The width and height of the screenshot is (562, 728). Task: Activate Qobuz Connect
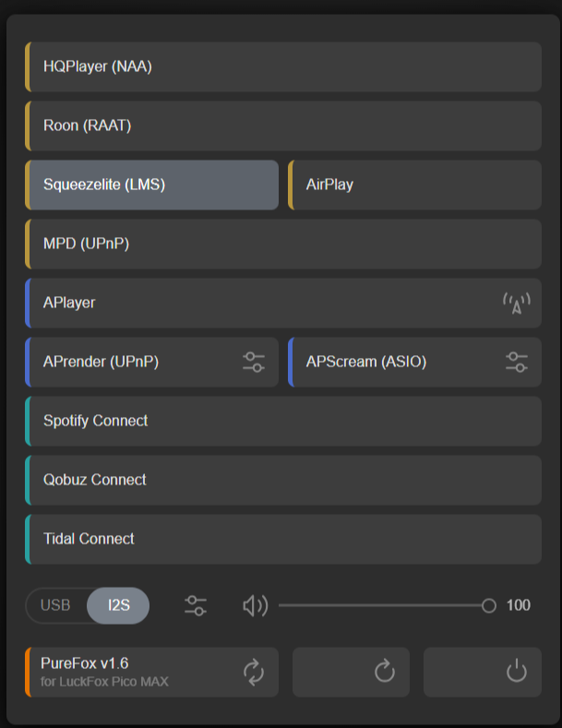click(x=283, y=480)
